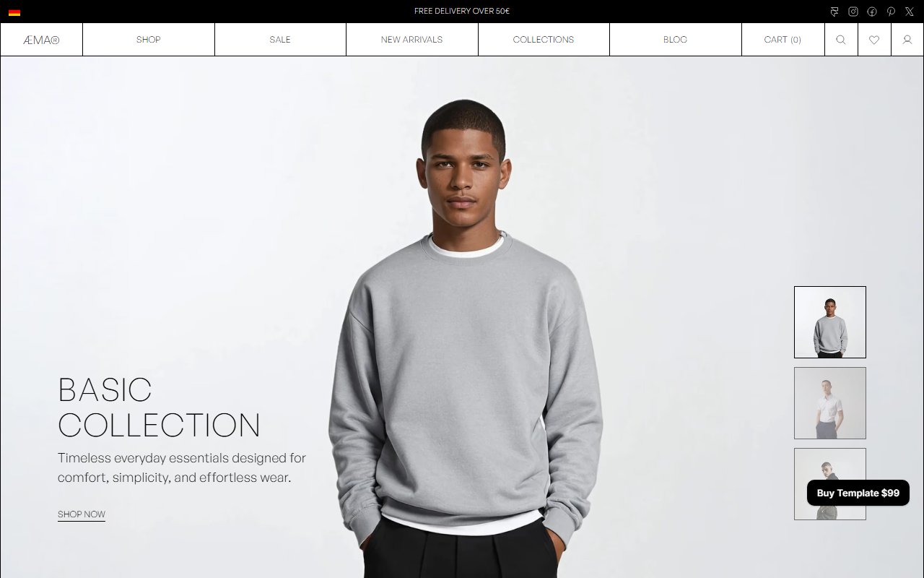View wishlist via the heart icon
Screen dimensions: 924x578
874,40
